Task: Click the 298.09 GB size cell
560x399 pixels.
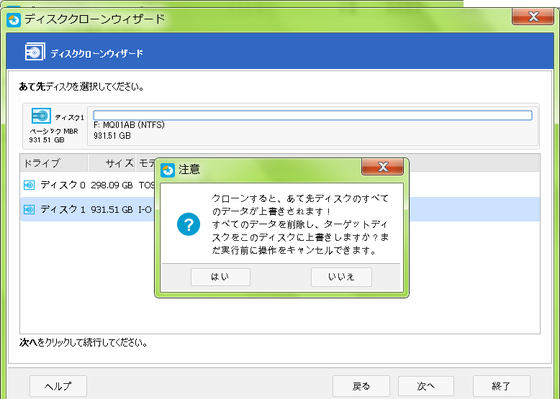Action: (112, 185)
